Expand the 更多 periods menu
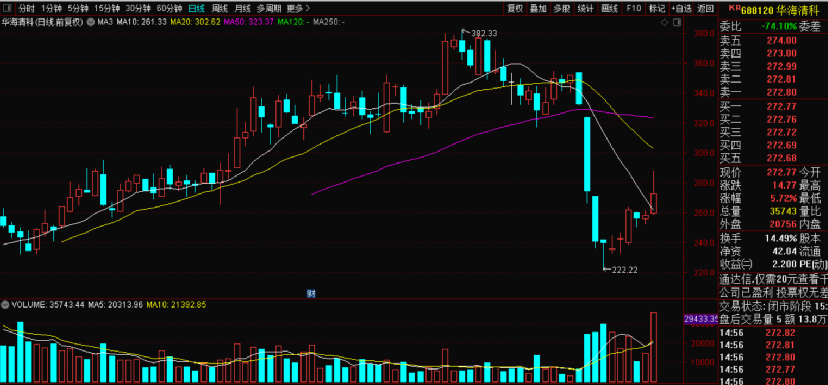The width and height of the screenshot is (828, 385). [298, 8]
